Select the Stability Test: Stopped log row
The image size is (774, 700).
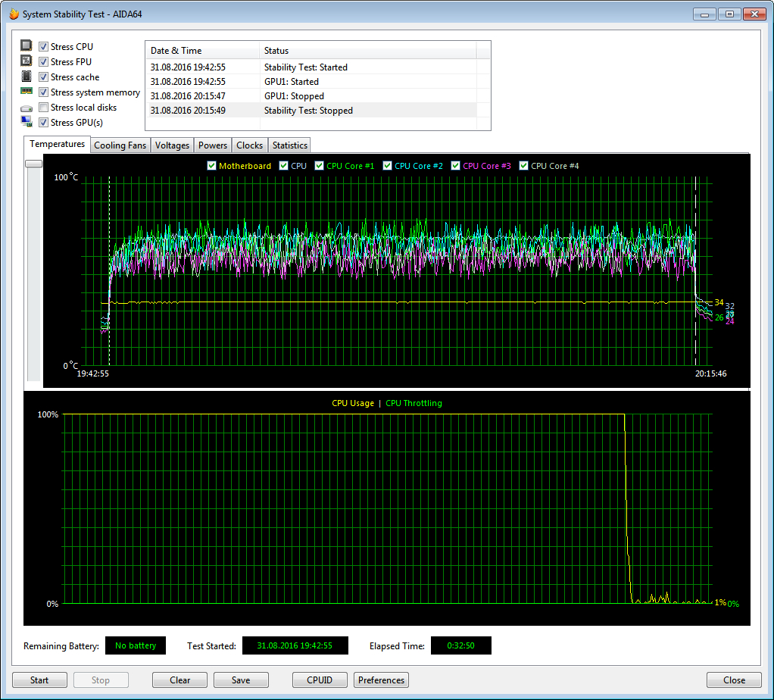tap(308, 111)
